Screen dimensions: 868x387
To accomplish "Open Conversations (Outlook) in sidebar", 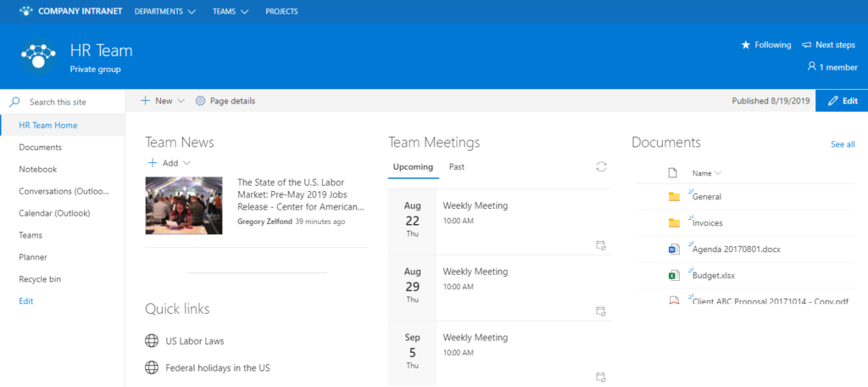I will point(64,191).
